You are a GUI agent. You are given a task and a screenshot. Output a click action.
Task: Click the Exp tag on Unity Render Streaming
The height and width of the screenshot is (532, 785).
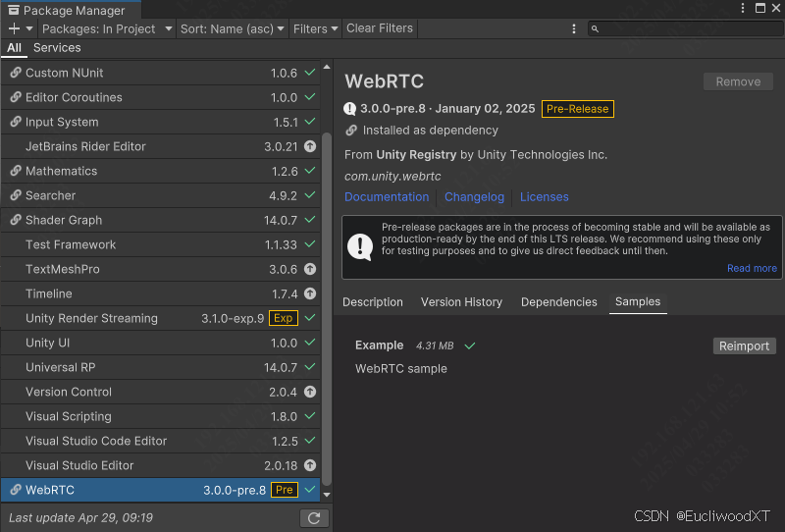point(284,318)
